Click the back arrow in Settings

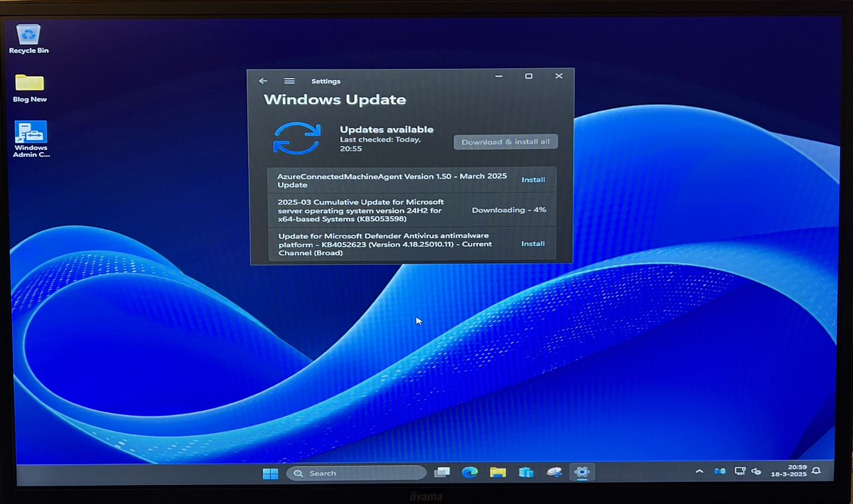(x=264, y=80)
